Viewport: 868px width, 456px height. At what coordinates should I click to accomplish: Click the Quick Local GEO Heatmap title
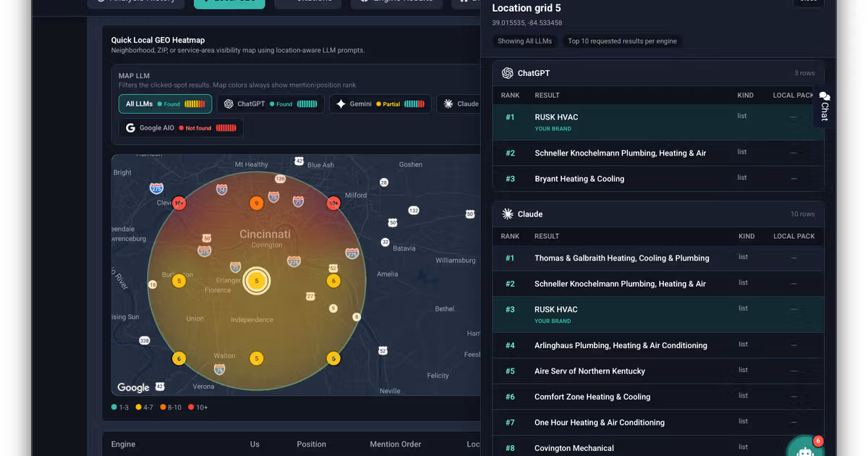[x=158, y=41]
